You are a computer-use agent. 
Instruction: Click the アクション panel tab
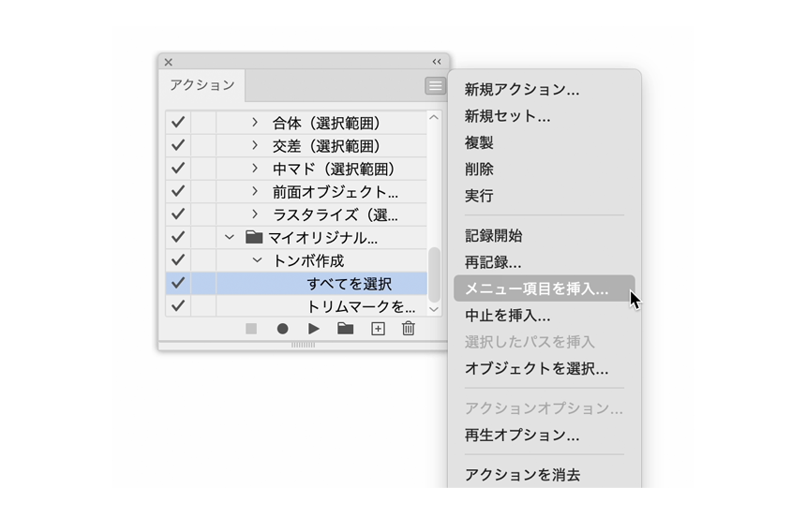(x=202, y=85)
